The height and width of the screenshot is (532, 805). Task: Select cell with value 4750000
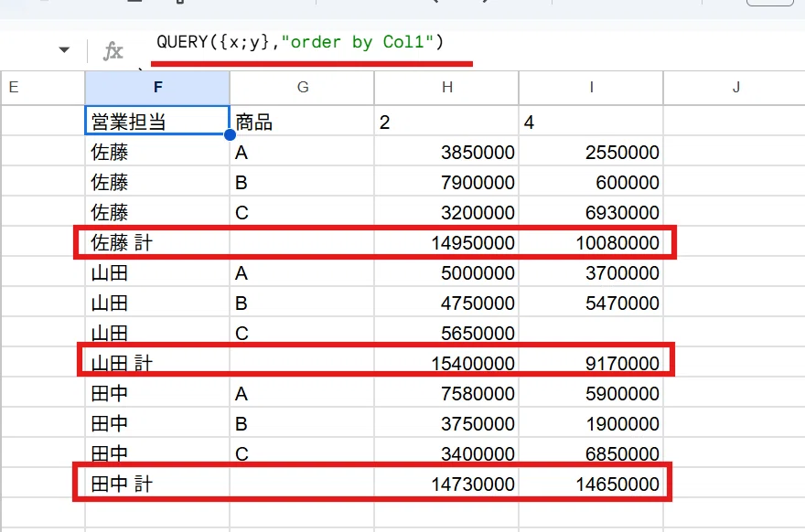[446, 303]
